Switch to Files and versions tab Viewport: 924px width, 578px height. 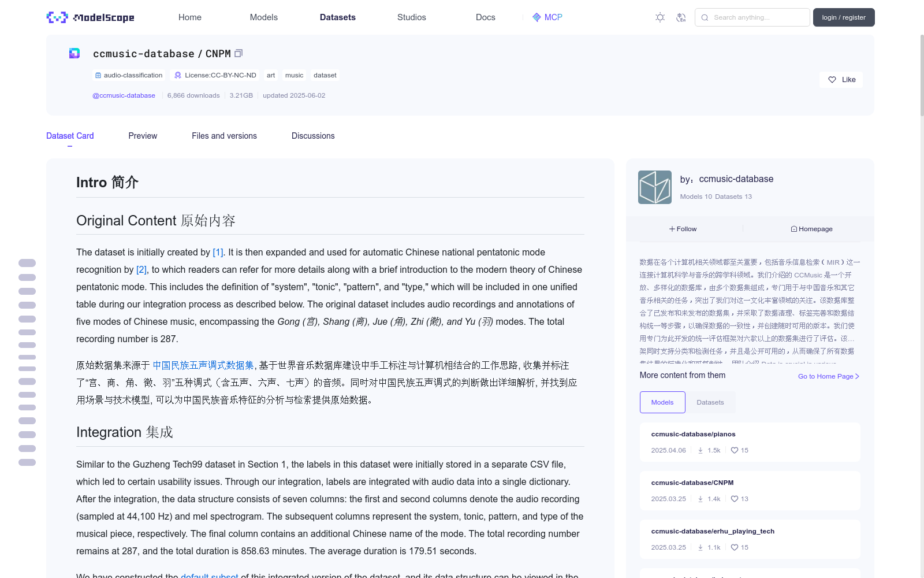(224, 136)
